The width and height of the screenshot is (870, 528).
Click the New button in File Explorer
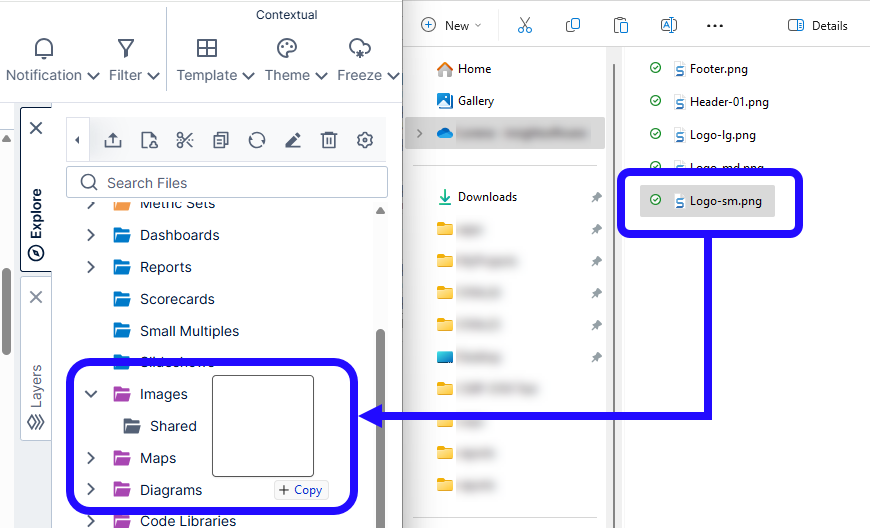pos(451,25)
